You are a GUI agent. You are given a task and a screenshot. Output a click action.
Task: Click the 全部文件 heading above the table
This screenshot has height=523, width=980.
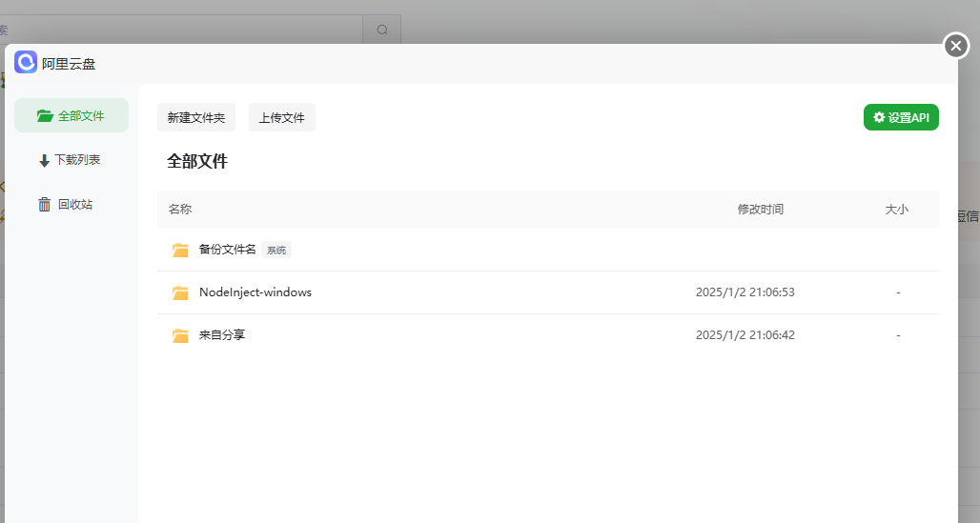[x=197, y=161]
